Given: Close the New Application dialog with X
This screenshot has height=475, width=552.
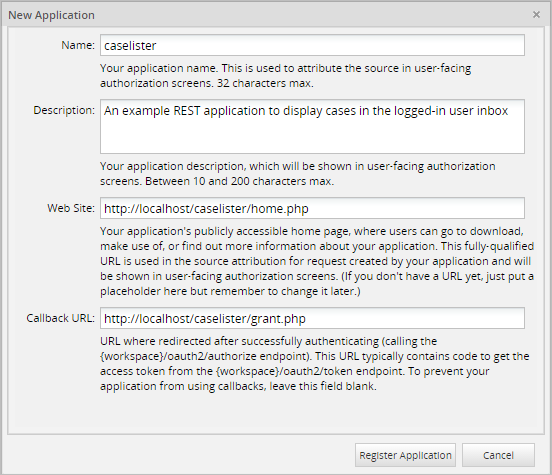Looking at the screenshot, I should coord(536,15).
